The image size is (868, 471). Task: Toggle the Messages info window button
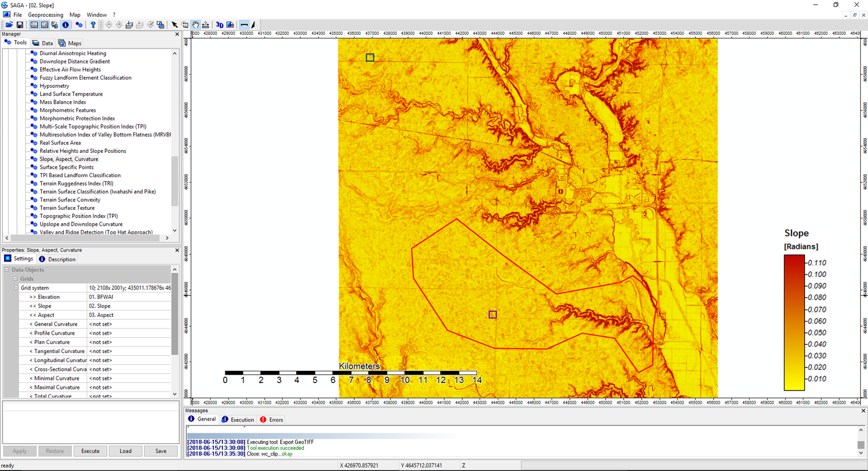point(65,25)
